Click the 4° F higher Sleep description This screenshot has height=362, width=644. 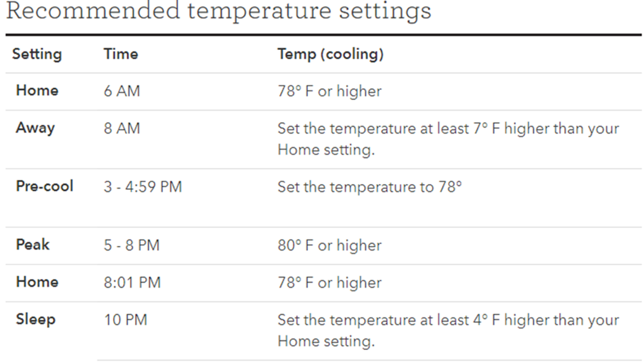(449, 330)
